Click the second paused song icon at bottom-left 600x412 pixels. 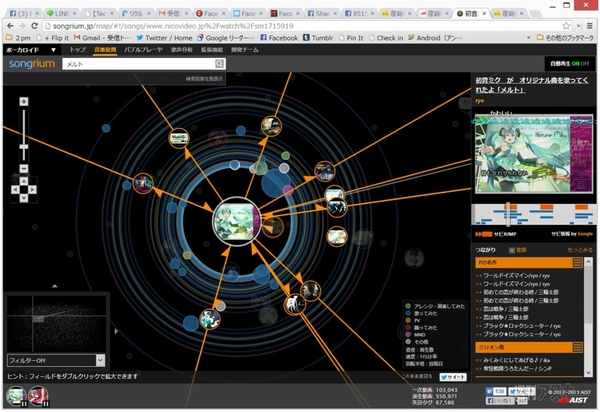(38, 396)
